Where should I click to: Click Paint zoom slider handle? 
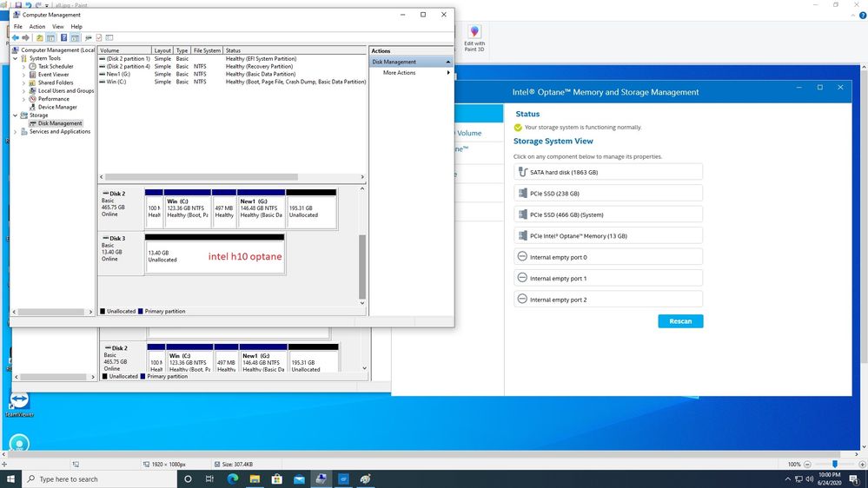[835, 465]
